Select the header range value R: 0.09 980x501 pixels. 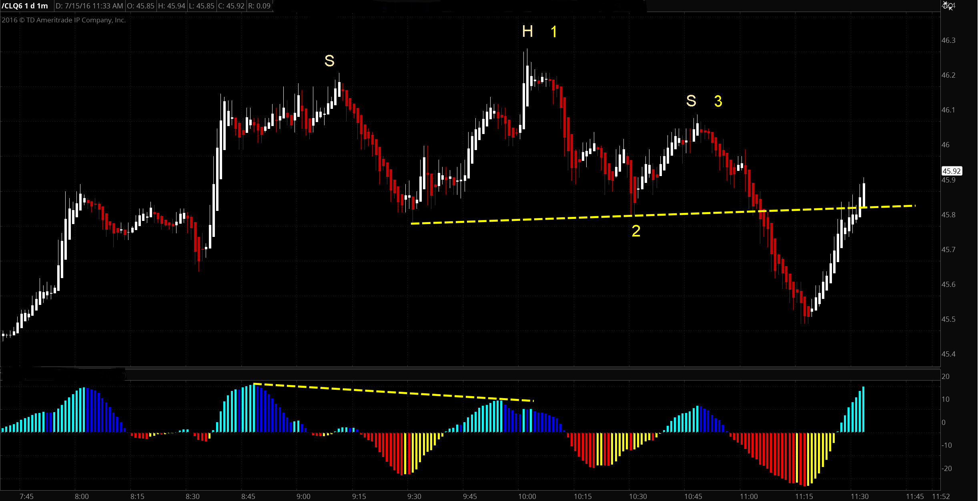[x=259, y=6]
